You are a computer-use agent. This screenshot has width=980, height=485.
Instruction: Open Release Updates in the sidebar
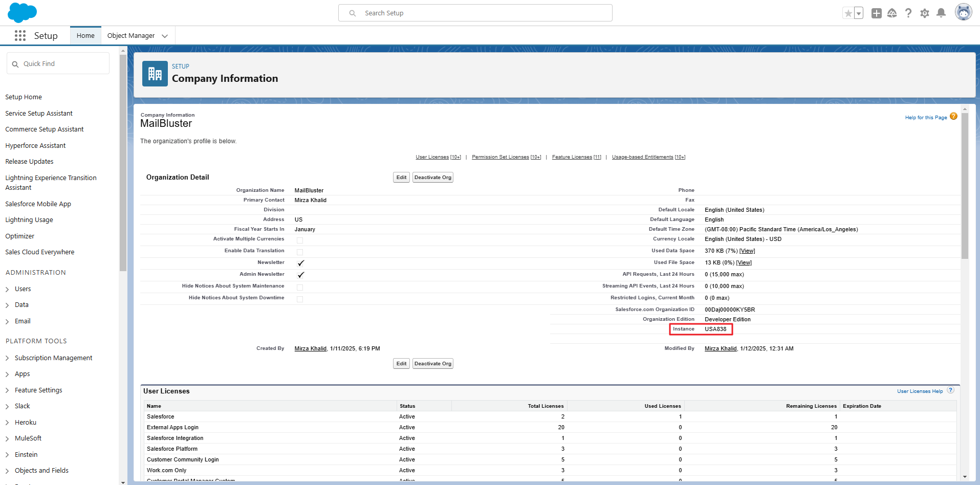point(29,162)
